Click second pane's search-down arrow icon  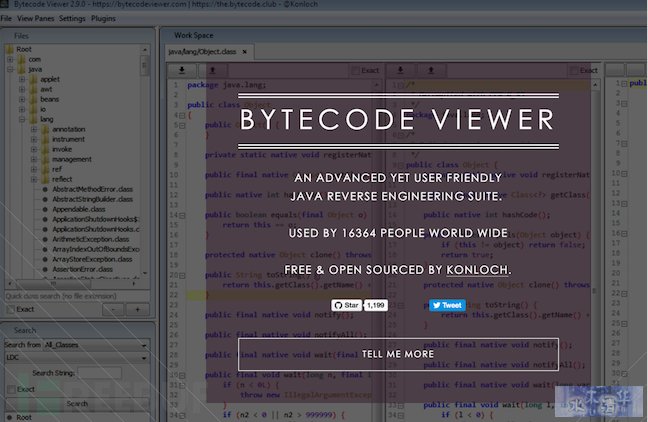coord(400,70)
